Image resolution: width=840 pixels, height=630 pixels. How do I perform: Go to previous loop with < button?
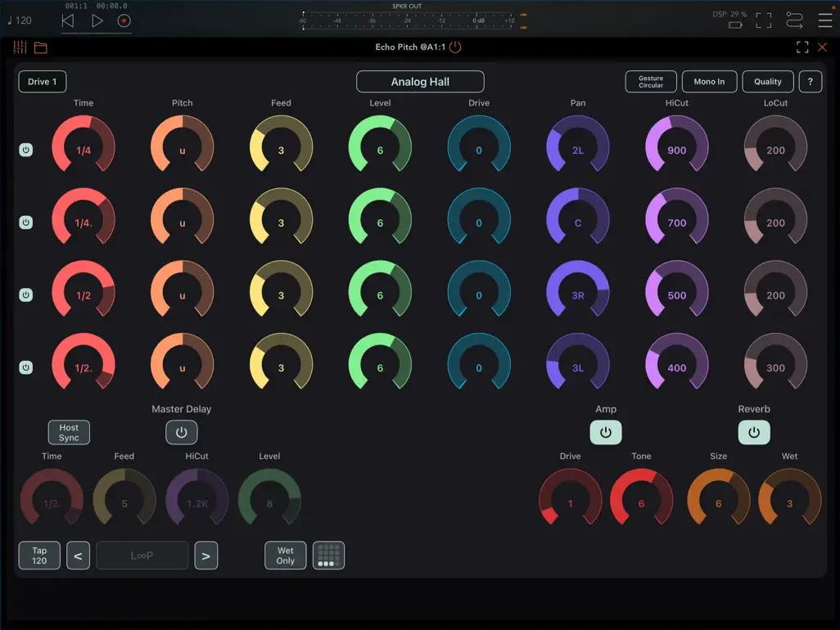79,556
